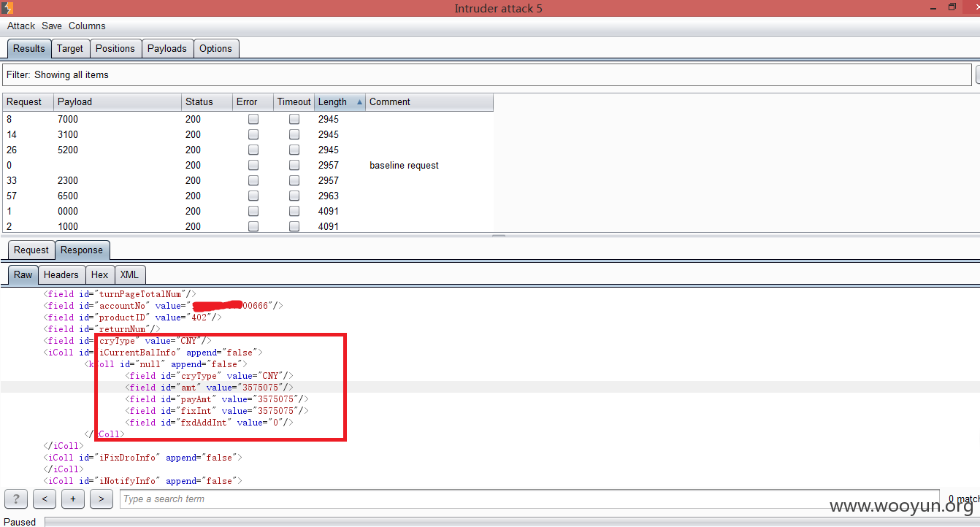Select the baseline request row
The image size is (980, 527).
[x=248, y=165]
